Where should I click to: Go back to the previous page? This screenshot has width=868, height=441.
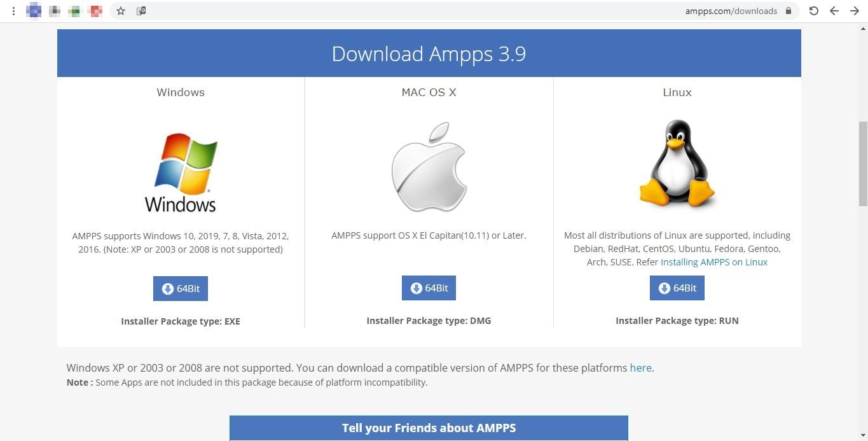[834, 11]
